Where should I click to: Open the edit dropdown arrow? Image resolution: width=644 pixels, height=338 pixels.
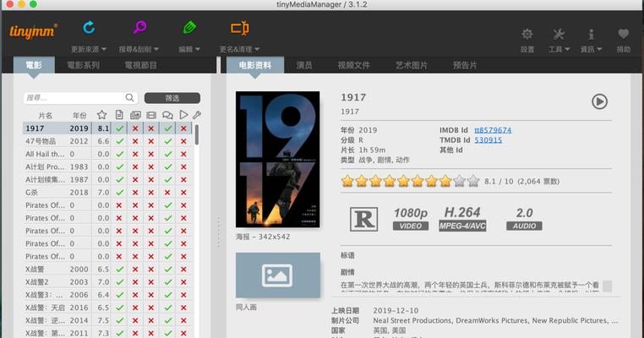point(198,49)
